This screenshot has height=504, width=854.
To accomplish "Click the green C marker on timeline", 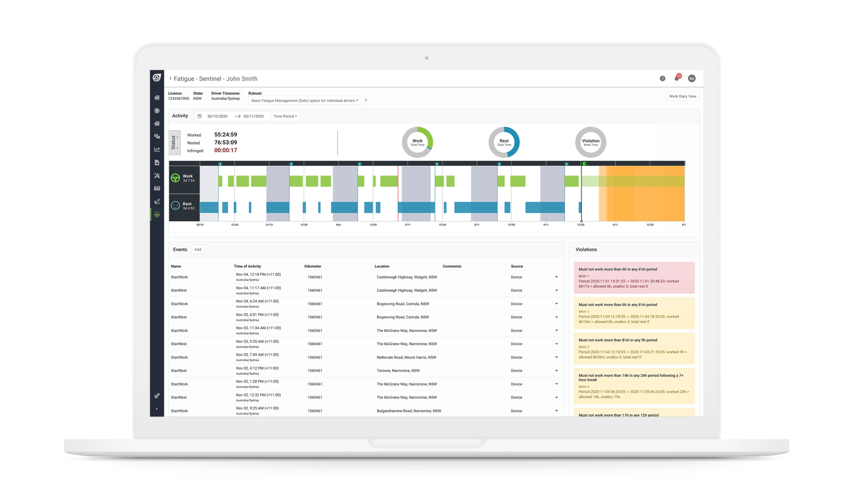I will tap(584, 164).
